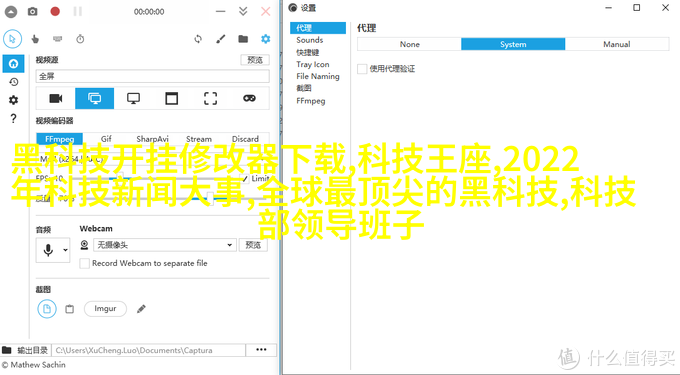Toggle keystrokes overlay keyboard icon

pyautogui.click(x=57, y=39)
